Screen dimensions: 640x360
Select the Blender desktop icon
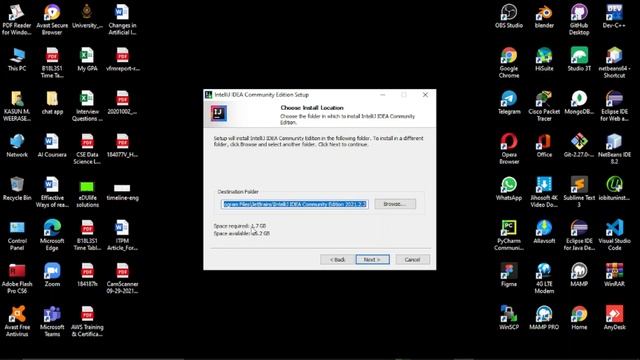pyautogui.click(x=544, y=16)
